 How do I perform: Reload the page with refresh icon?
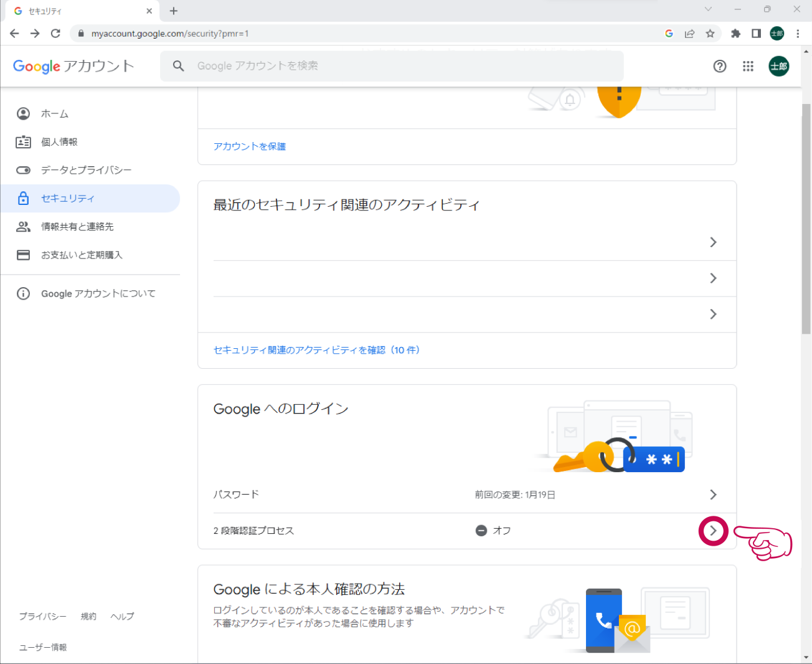(55, 34)
